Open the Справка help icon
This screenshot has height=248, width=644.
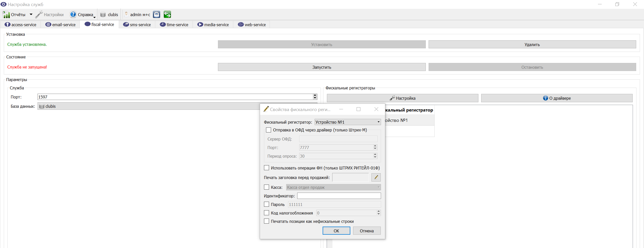(73, 15)
